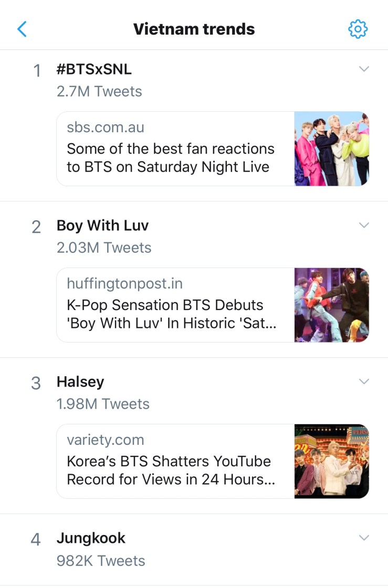Click the 2.03M Tweets count
Screen dimensions: 388x588
coord(104,248)
